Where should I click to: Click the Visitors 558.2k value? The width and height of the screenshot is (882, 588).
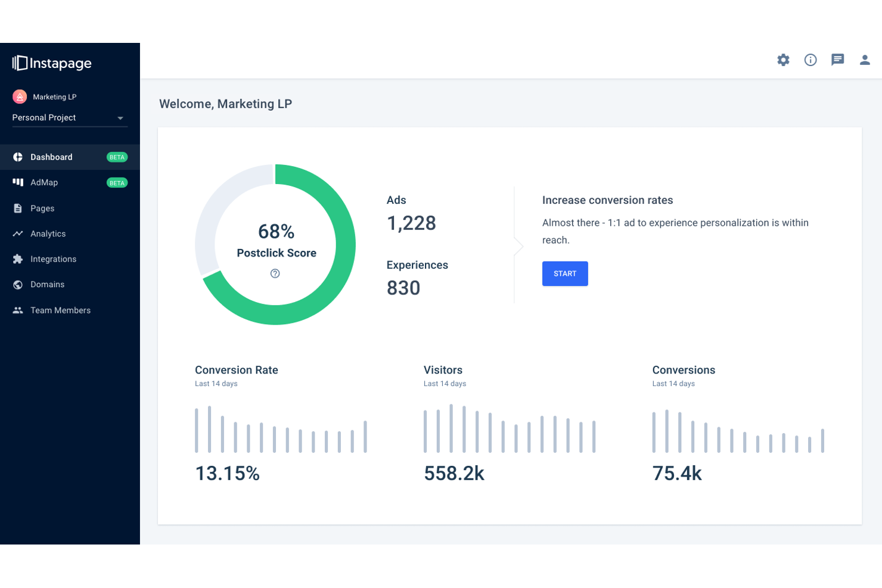454,472
